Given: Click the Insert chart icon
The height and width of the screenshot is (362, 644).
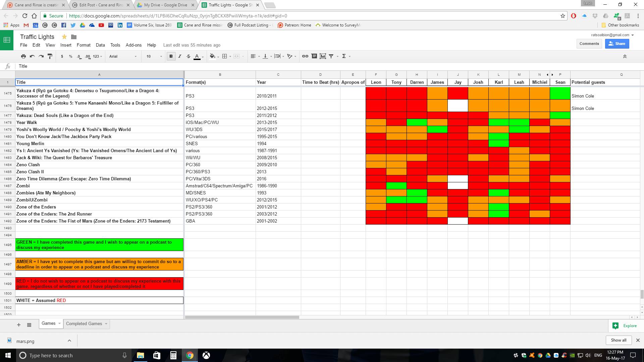Looking at the screenshot, I should pos(323,56).
